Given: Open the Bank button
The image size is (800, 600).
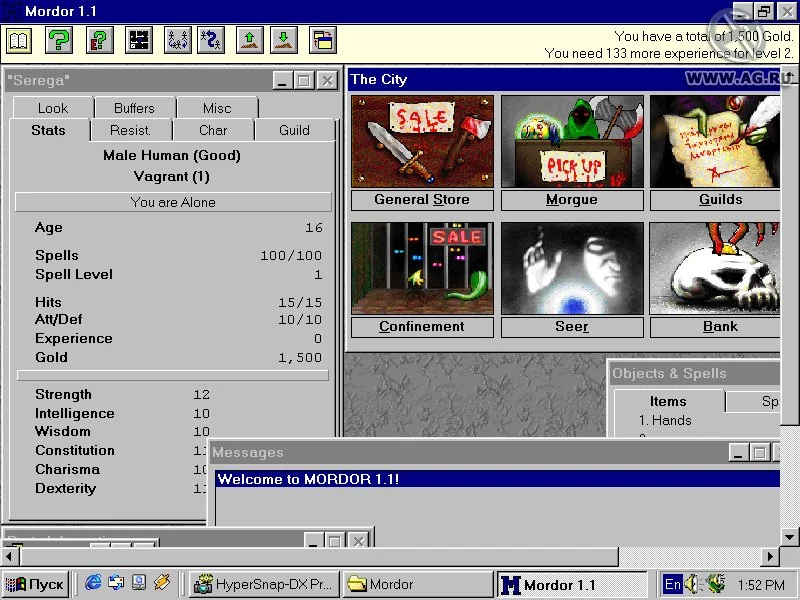Looking at the screenshot, I should coord(715,327).
